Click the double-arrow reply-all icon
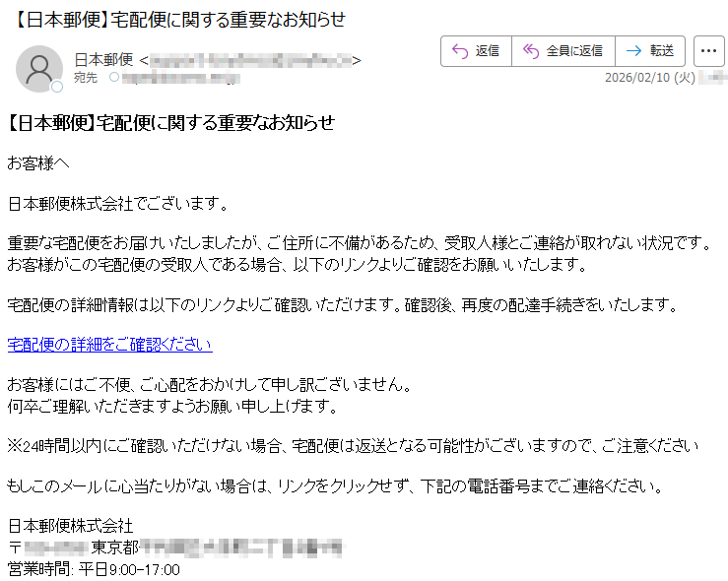 (x=531, y=51)
